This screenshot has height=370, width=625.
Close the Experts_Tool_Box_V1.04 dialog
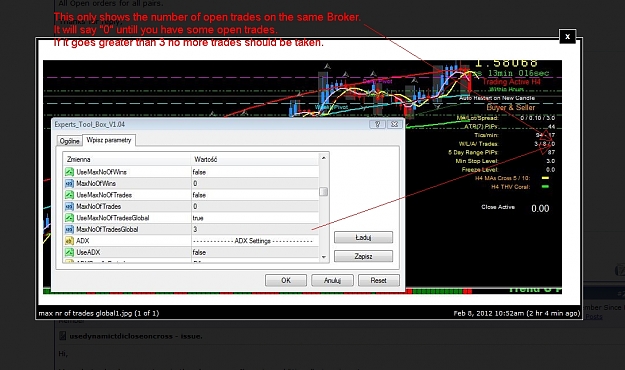[x=394, y=124]
